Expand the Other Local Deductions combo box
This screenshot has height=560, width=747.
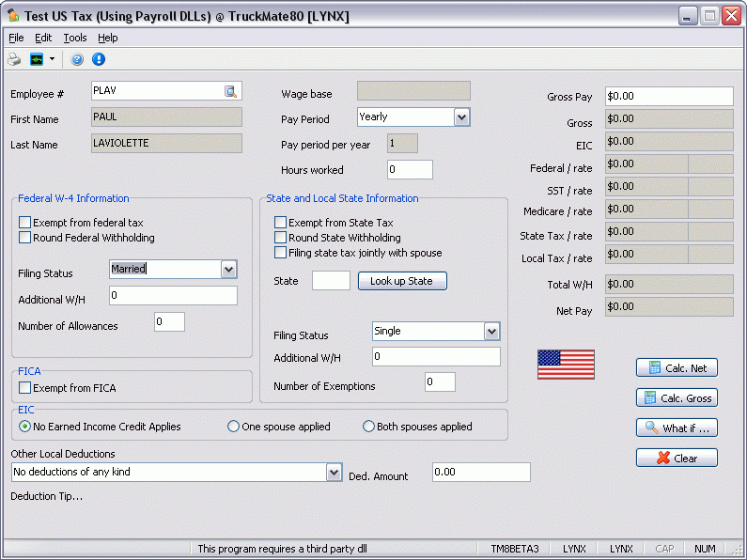pyautogui.click(x=334, y=472)
